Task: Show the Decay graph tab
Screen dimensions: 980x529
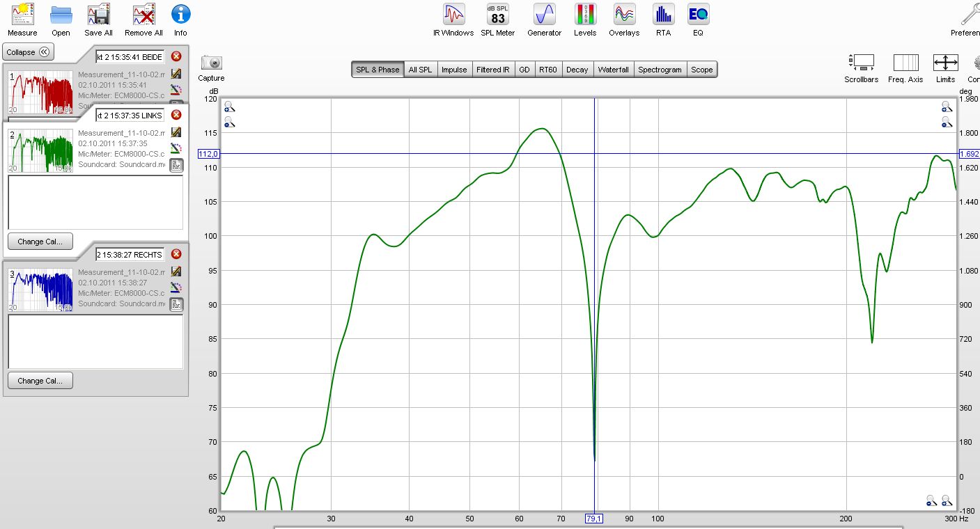Action: 577,70
